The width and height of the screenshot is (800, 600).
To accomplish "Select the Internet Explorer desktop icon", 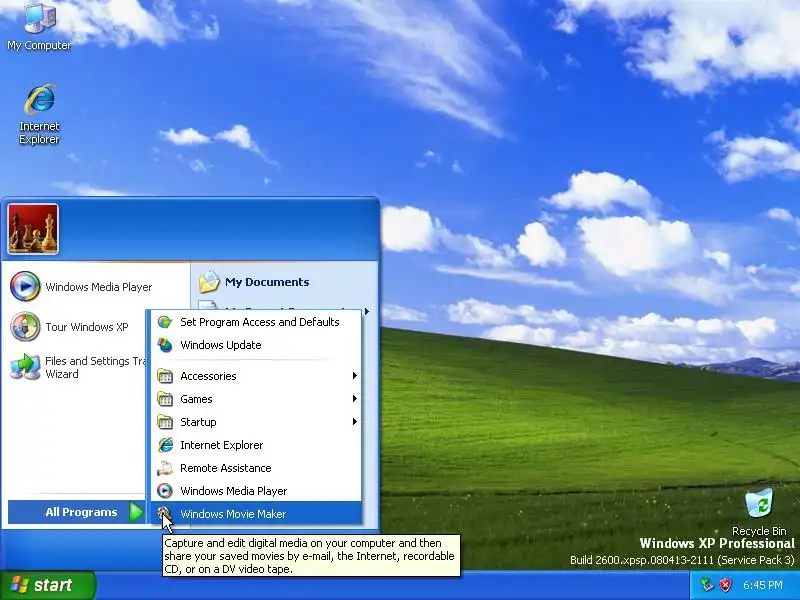I will (x=39, y=114).
